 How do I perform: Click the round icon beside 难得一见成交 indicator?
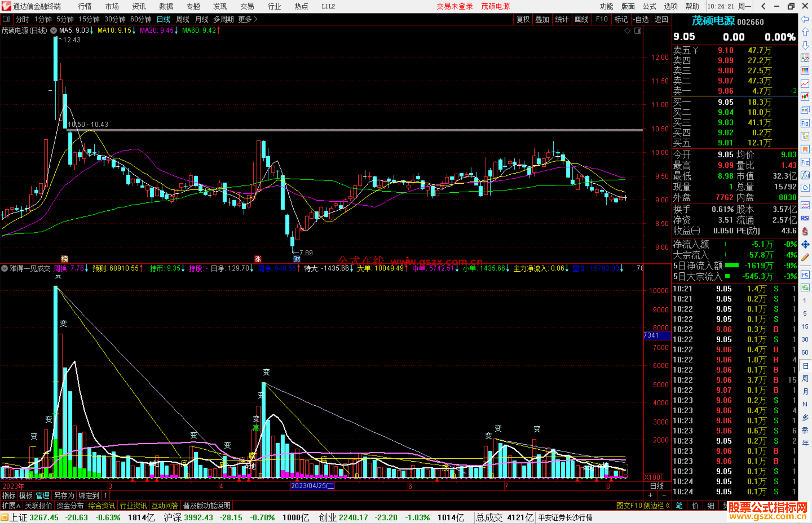[x=5, y=268]
